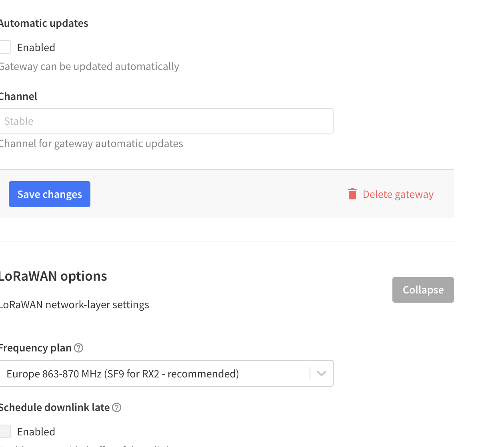
Task: Enable the Automatic updates checkbox
Action: 5,47
